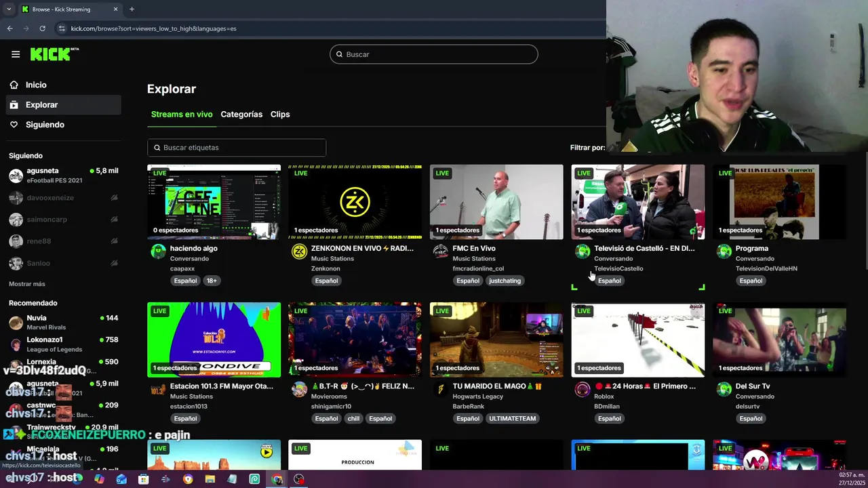Viewport: 868px width, 488px height.
Task: Open Televisió de Castelló stream thumbnail
Action: [638, 202]
